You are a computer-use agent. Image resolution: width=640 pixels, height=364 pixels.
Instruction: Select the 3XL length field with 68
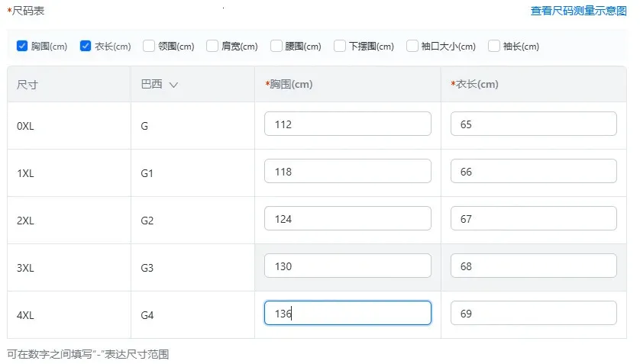tap(533, 266)
